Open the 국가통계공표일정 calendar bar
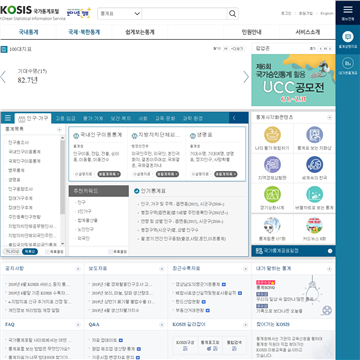Viewport: 360px width, 360px height. pos(293,251)
